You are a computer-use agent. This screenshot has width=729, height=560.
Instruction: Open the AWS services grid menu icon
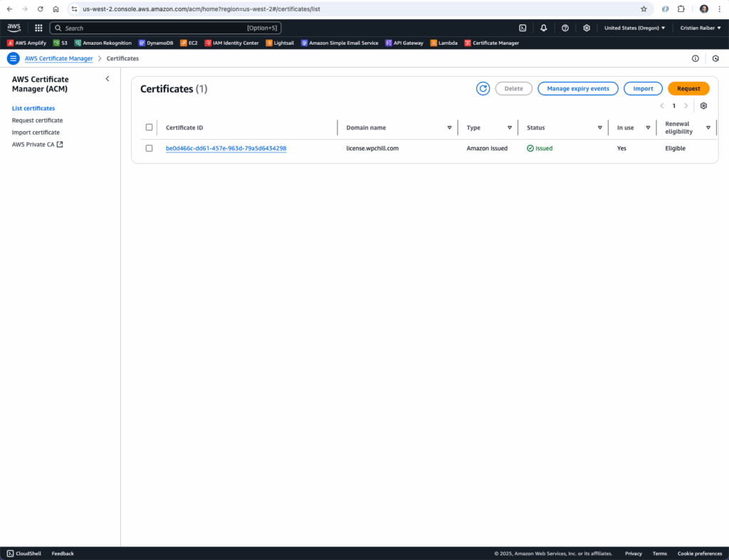38,28
